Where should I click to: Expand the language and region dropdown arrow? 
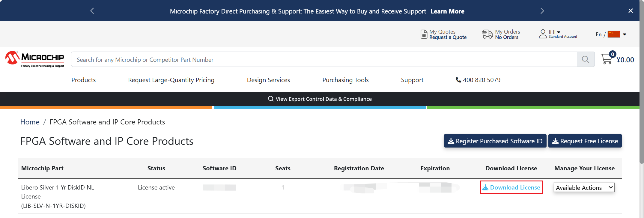click(x=625, y=34)
